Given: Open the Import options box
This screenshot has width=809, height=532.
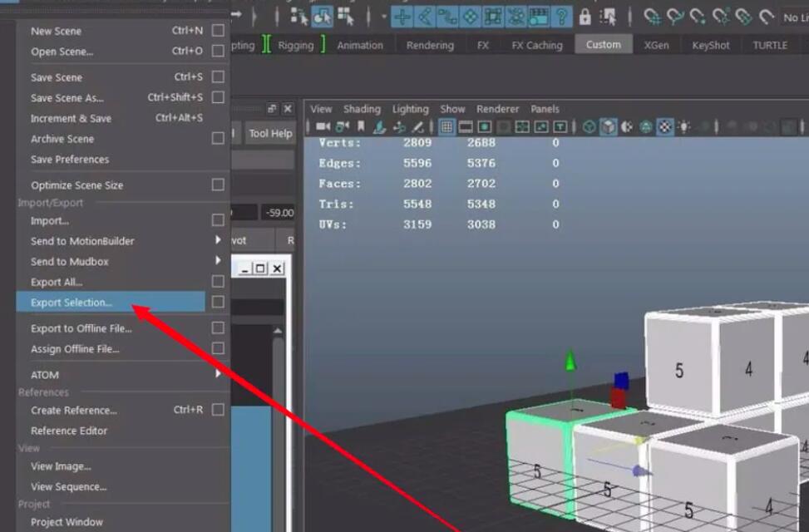Looking at the screenshot, I should [218, 220].
